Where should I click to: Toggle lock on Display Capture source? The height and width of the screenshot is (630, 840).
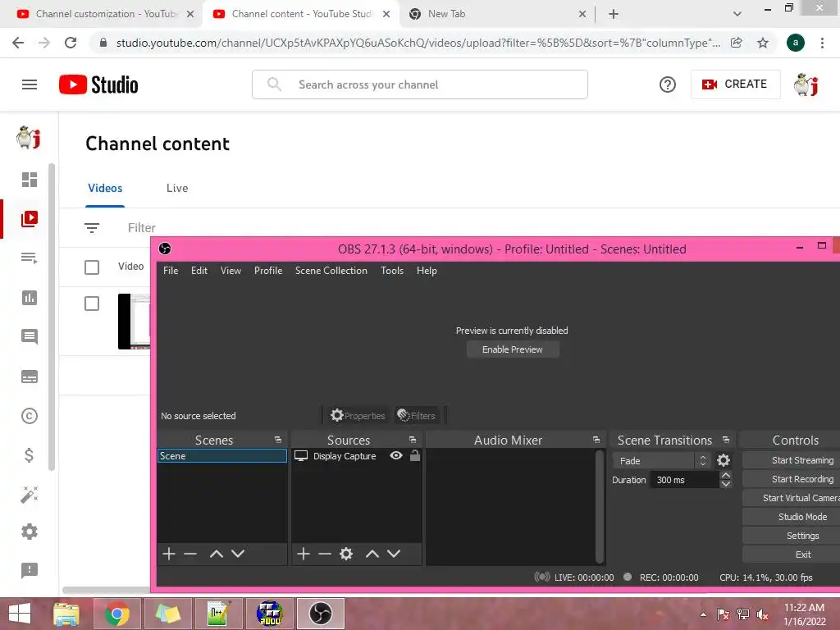(414, 455)
